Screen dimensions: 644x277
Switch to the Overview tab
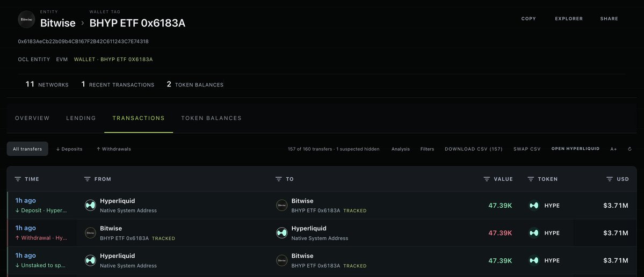pyautogui.click(x=32, y=118)
